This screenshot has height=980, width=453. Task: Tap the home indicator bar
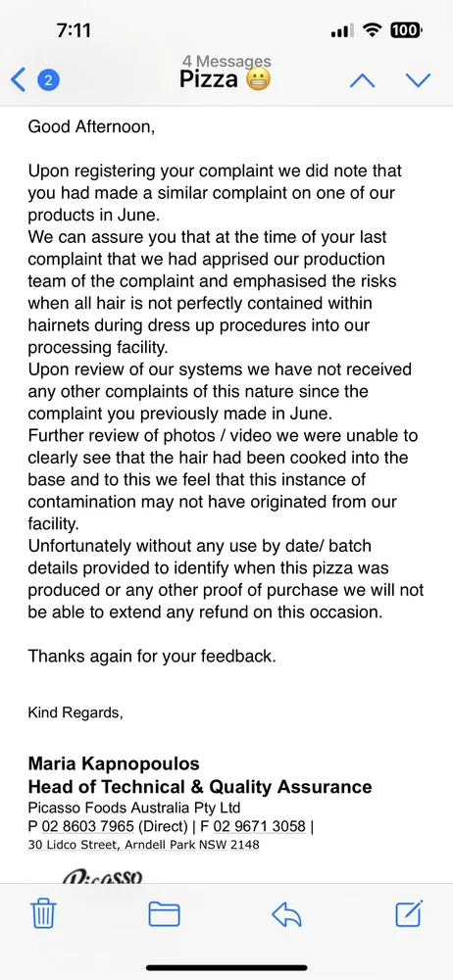226,968
